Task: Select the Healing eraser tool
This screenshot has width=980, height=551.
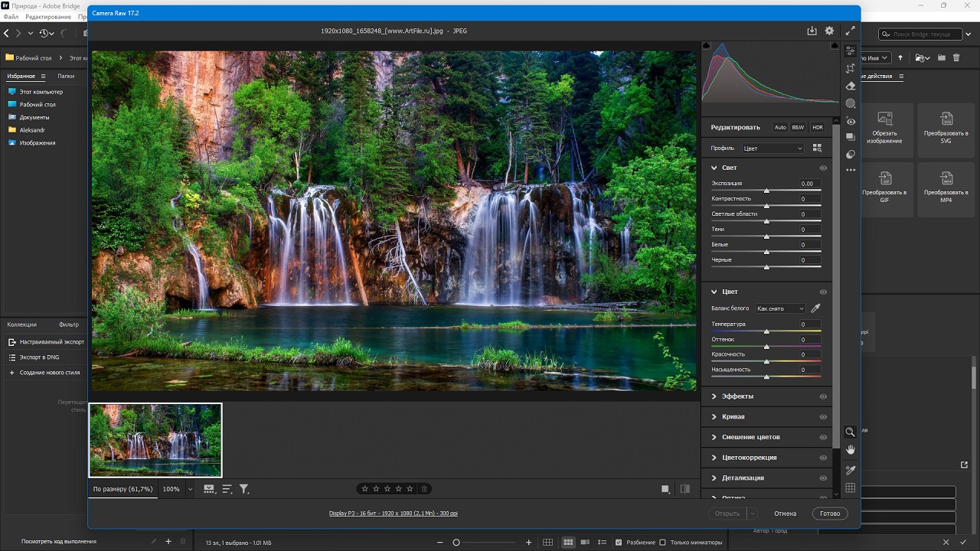Action: tap(850, 86)
